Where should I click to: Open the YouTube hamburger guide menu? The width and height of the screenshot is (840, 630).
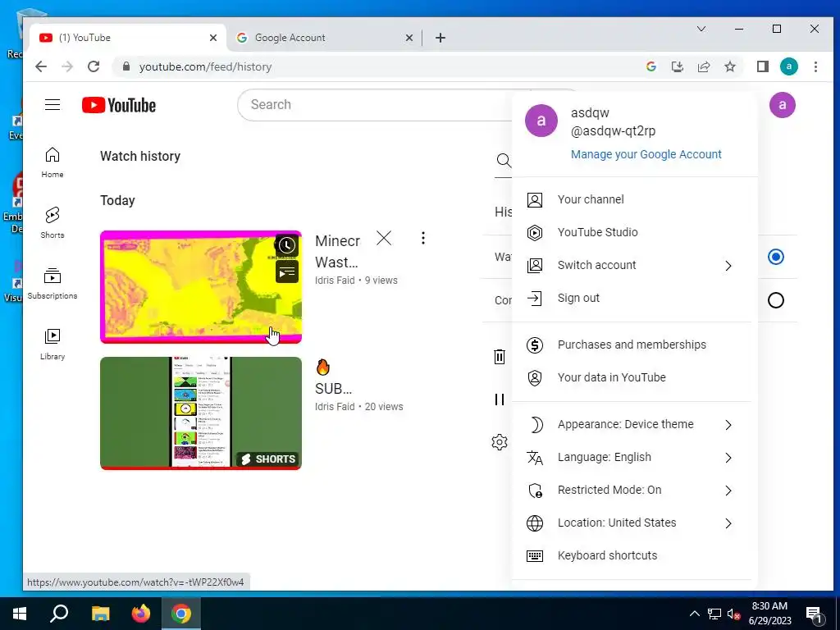[52, 104]
